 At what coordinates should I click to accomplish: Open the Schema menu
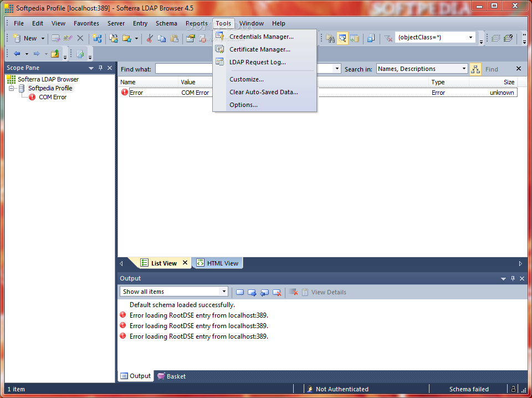coord(166,23)
